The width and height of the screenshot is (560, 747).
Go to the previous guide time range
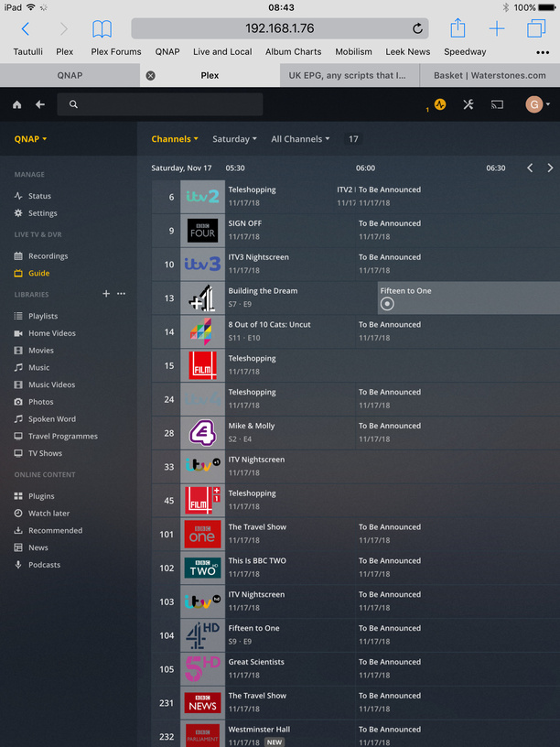tap(530, 168)
